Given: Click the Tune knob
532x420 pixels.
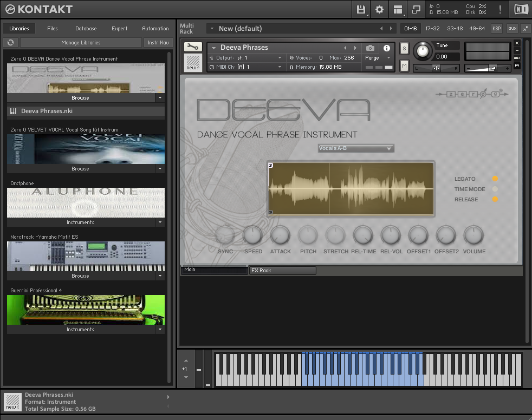Looking at the screenshot, I should point(423,51).
